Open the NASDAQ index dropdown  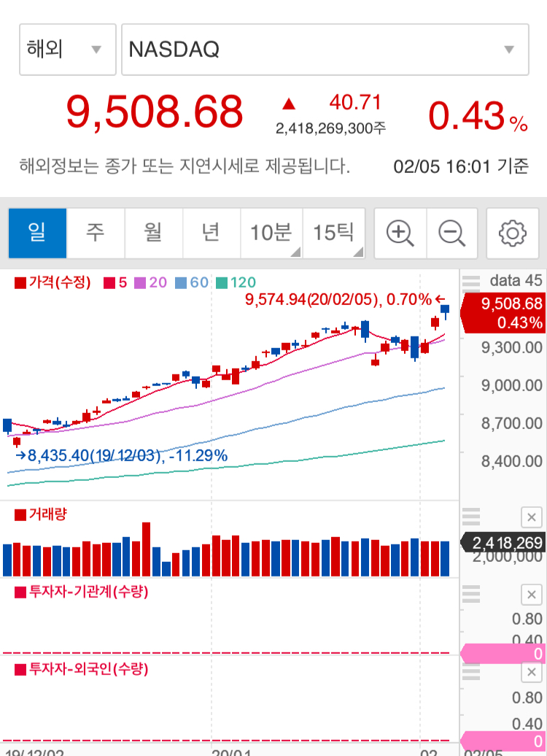click(x=325, y=49)
